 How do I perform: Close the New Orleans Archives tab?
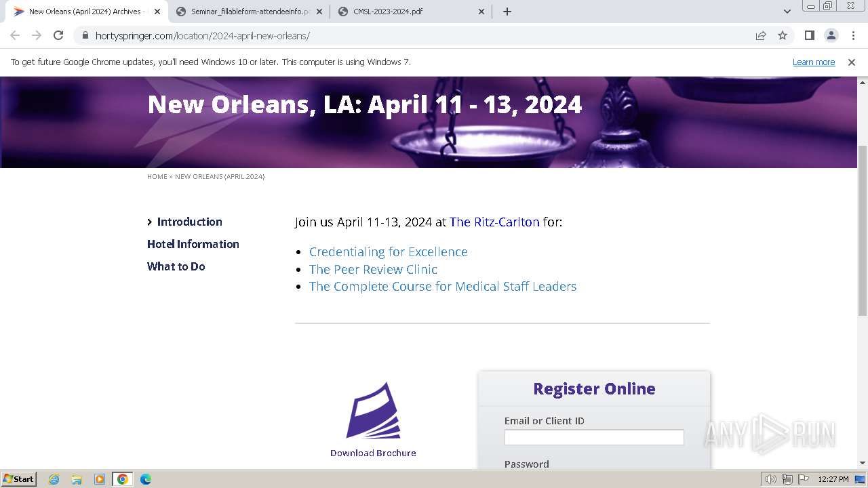[157, 12]
